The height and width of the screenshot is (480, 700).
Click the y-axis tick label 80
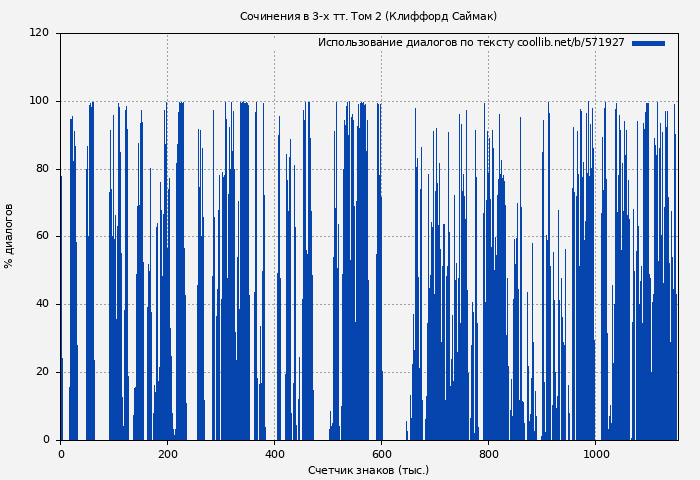(x=42, y=169)
